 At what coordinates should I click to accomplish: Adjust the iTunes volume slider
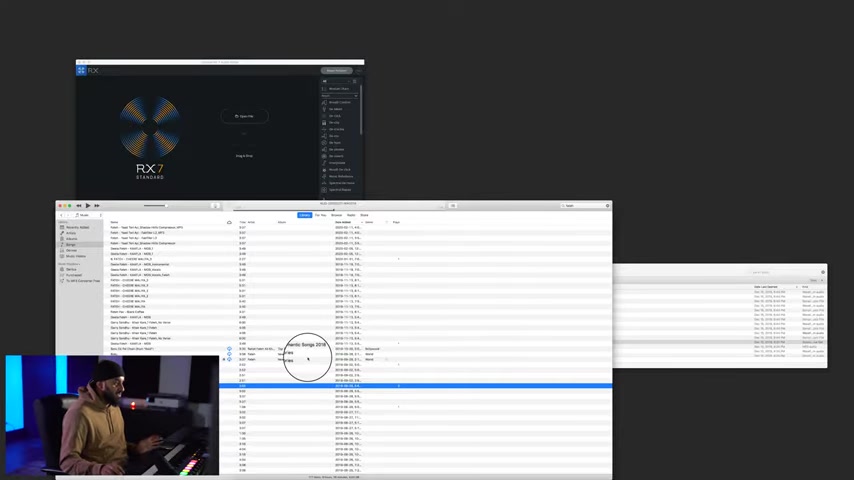point(156,205)
